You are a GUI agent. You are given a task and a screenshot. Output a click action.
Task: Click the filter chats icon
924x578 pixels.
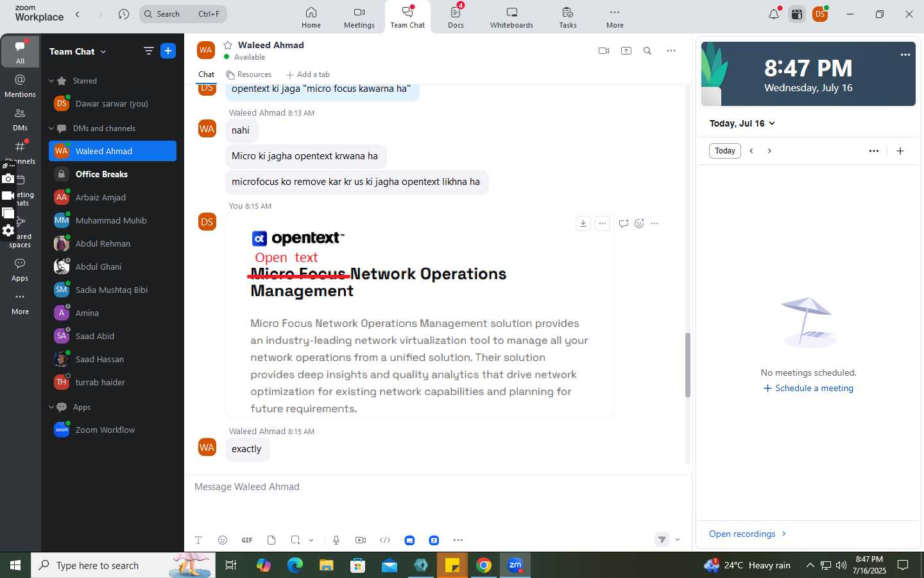[x=148, y=51]
